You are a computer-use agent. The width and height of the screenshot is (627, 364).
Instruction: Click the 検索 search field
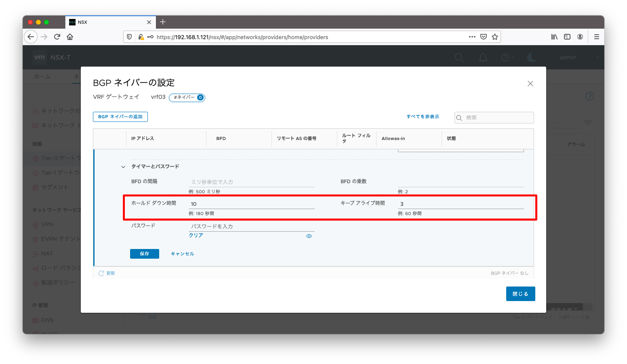click(494, 117)
